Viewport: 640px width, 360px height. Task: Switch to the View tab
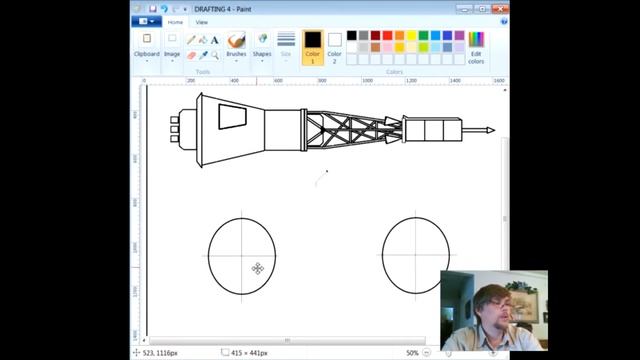(202, 22)
